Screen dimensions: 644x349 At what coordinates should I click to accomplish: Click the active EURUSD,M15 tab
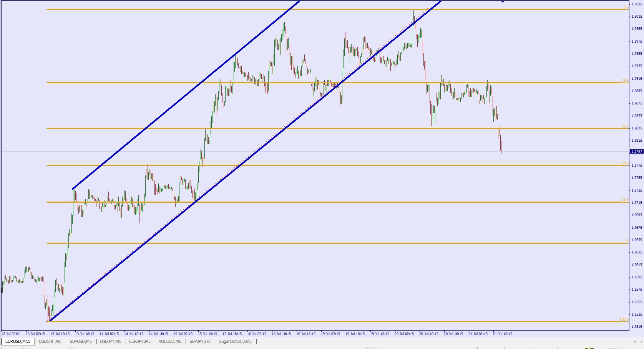(18, 341)
